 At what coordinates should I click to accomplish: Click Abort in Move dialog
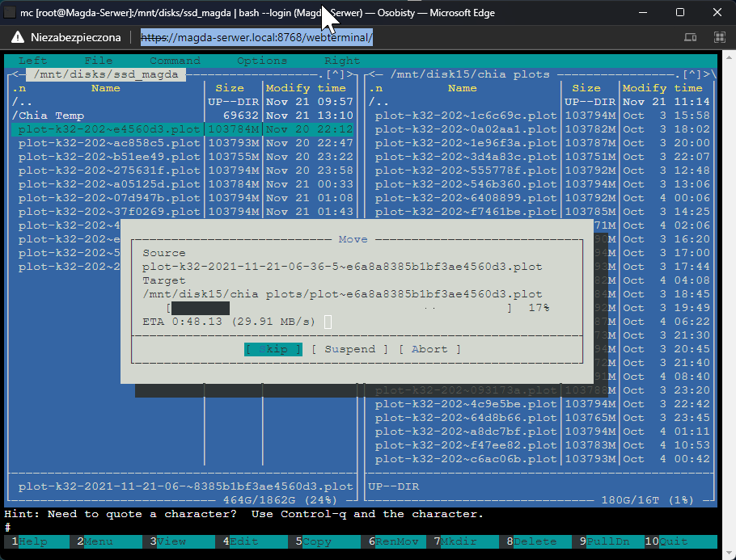(x=429, y=349)
